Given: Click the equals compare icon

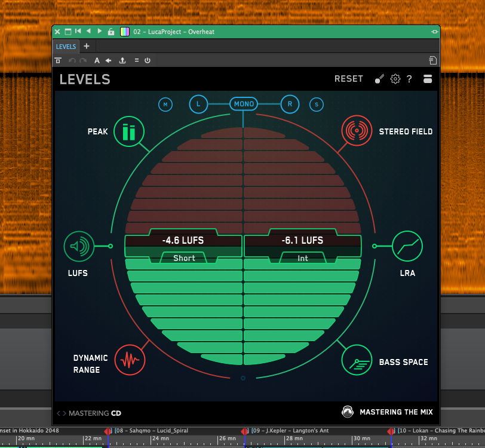Looking at the screenshot, I should pyautogui.click(x=136, y=60).
